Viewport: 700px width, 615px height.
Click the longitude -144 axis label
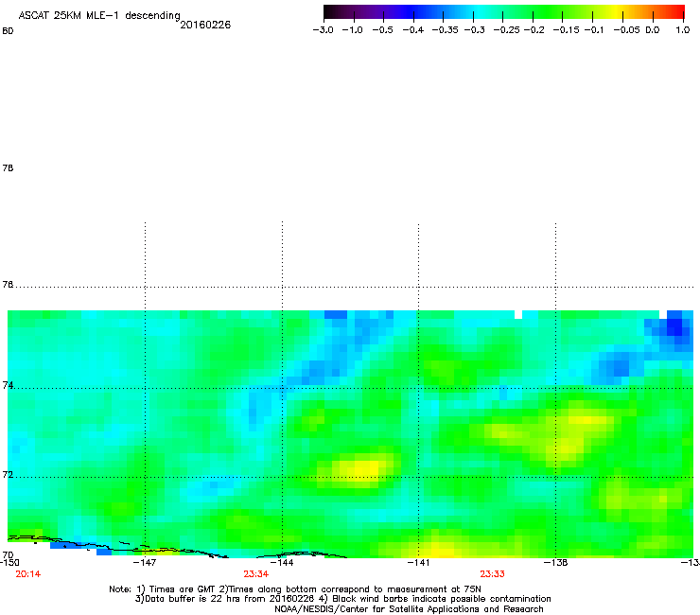pyautogui.click(x=282, y=563)
